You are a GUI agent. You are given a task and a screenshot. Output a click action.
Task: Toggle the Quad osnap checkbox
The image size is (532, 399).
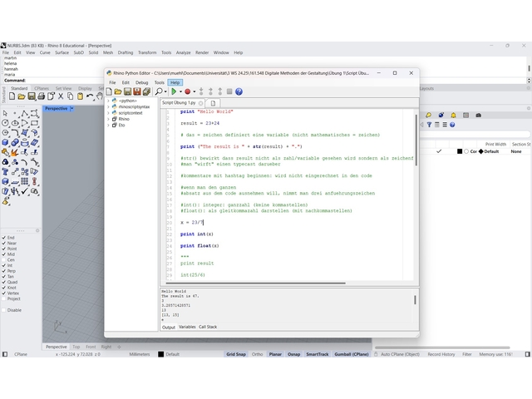pyautogui.click(x=4, y=282)
